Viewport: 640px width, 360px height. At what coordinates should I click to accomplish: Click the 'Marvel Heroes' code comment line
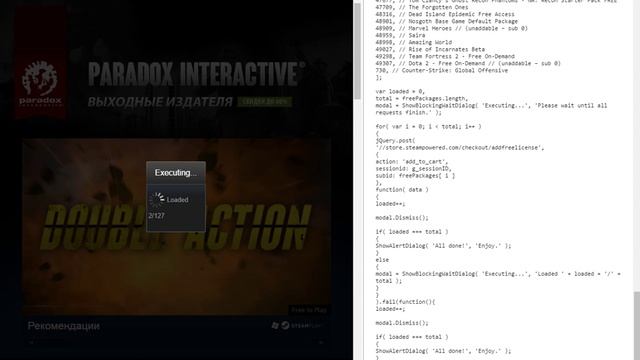click(451, 28)
